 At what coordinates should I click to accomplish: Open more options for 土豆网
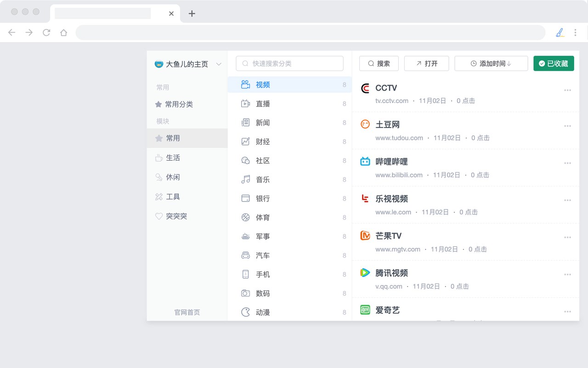point(568,126)
